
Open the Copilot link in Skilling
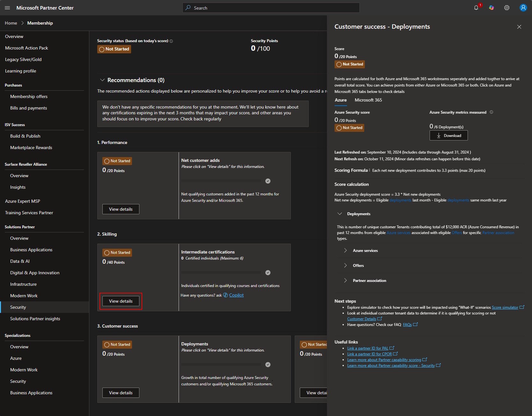click(236, 295)
